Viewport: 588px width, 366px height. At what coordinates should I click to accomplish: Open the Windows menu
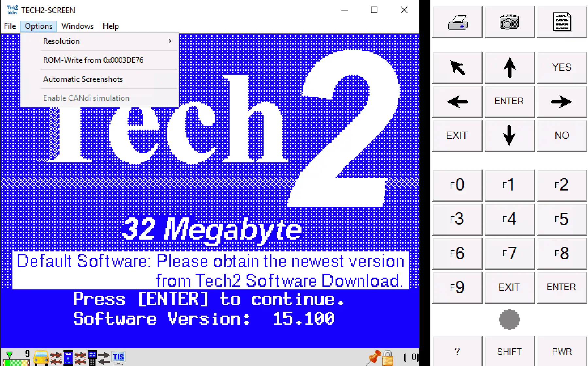coord(78,26)
